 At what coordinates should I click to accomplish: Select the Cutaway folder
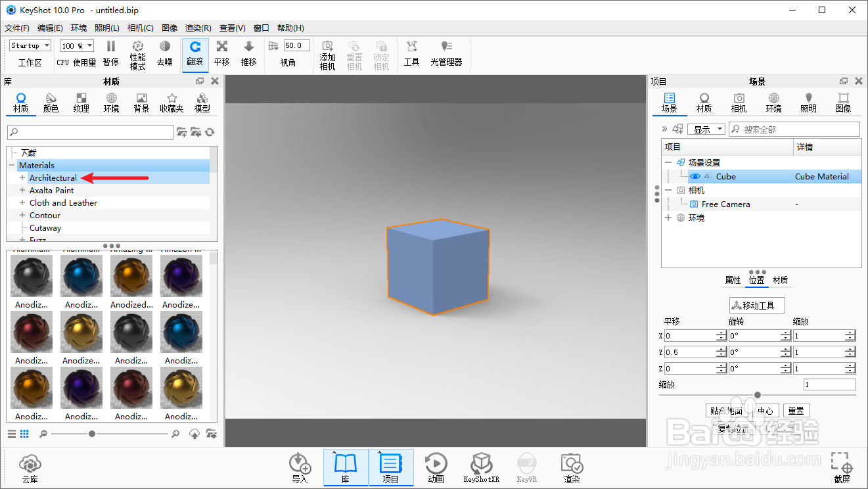(45, 228)
